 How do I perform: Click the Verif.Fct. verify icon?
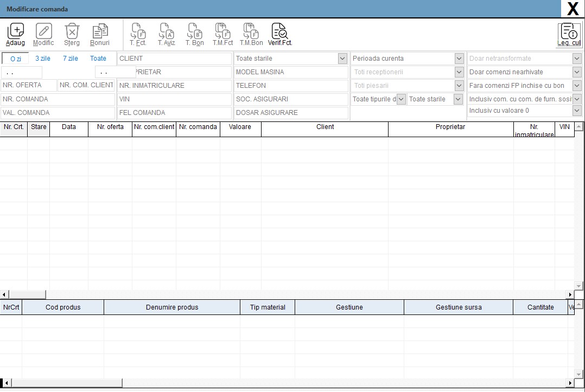tap(280, 34)
